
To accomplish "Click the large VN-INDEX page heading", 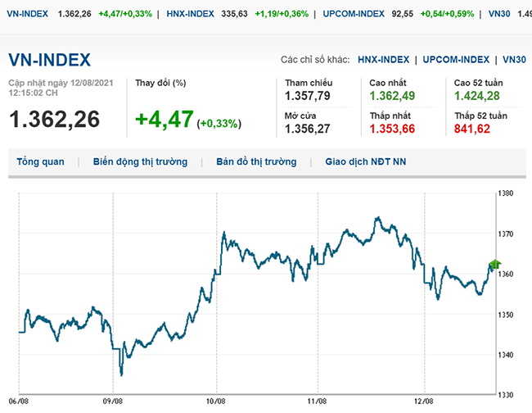I will (49, 60).
